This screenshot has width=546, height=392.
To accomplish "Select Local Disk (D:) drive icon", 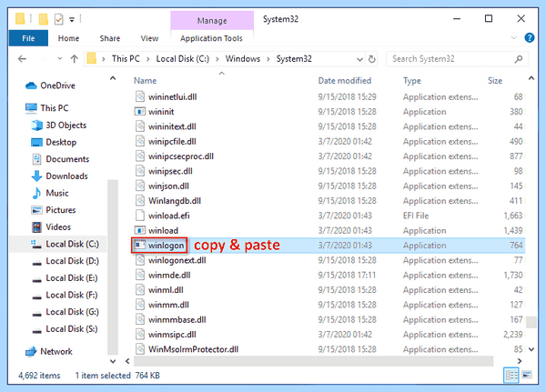I will click(x=36, y=263).
